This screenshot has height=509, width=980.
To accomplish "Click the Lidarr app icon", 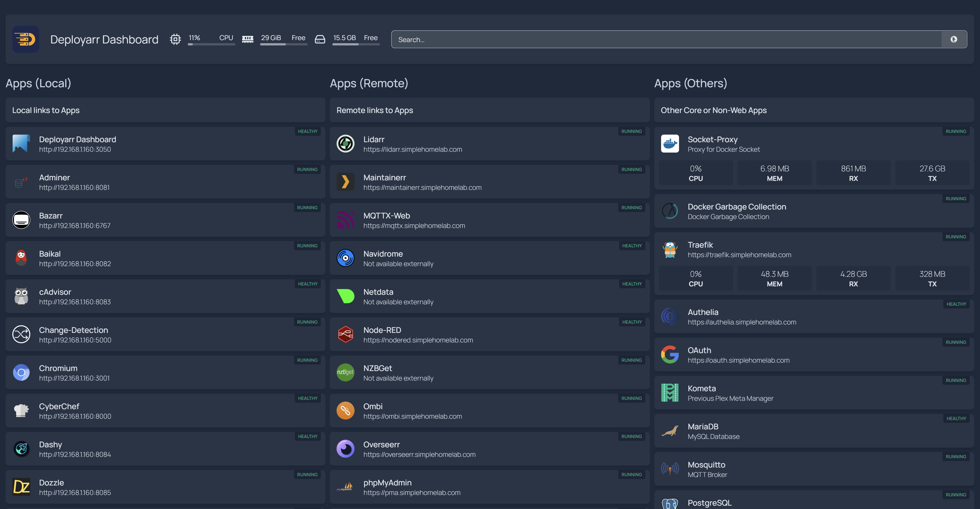I will (345, 144).
